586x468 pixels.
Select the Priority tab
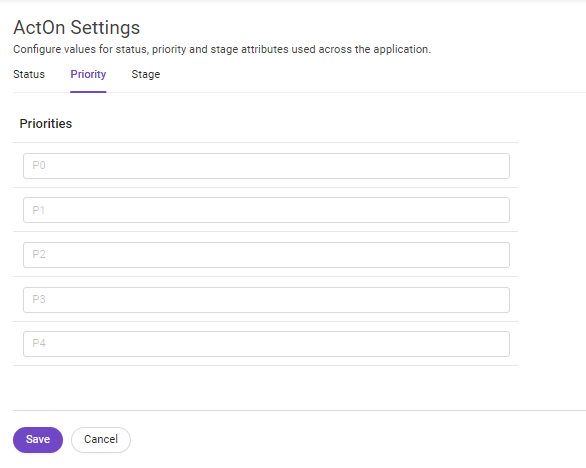(x=88, y=74)
